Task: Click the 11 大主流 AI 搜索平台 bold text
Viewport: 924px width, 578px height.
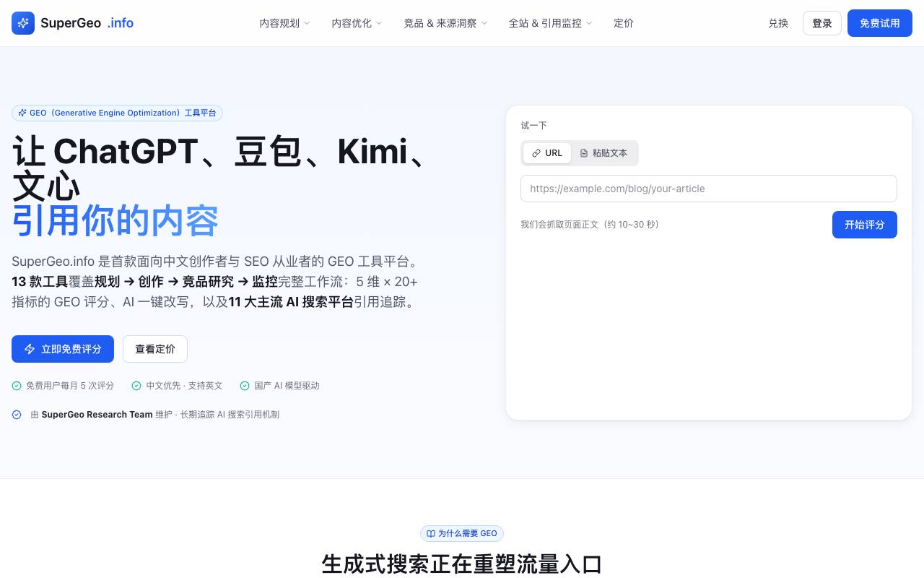Action: click(x=291, y=302)
